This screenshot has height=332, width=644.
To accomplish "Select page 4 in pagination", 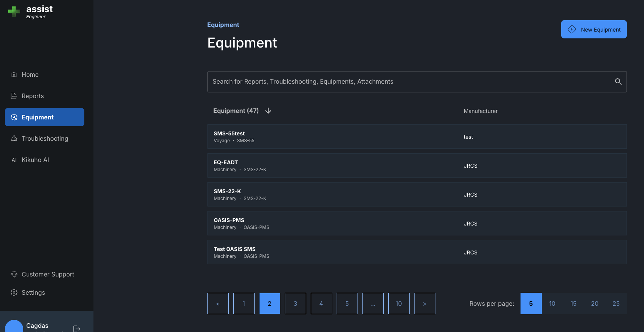I will 321,303.
